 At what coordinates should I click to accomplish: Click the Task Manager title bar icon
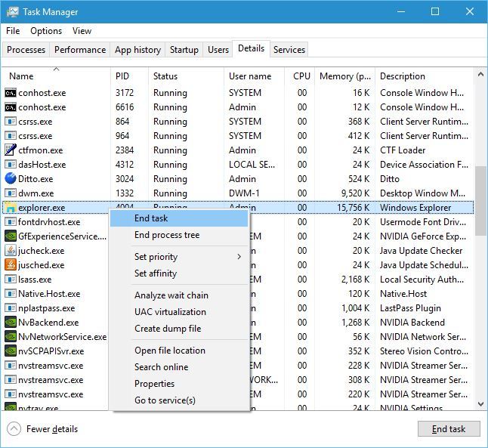pyautogui.click(x=12, y=12)
